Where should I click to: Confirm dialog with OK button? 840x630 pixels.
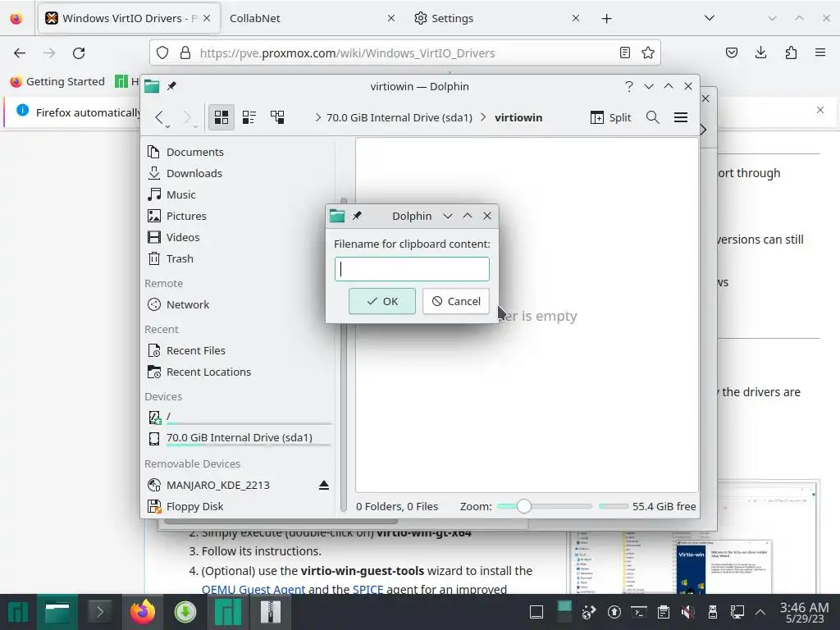pos(382,301)
